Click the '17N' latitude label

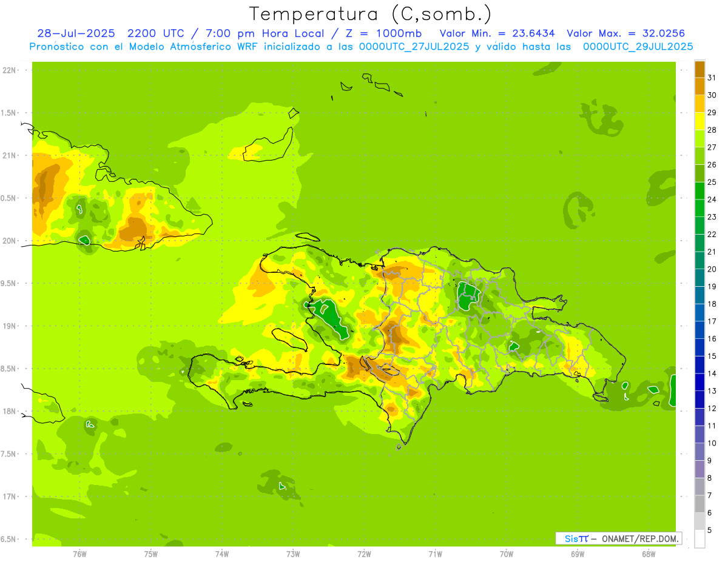pyautogui.click(x=8, y=497)
